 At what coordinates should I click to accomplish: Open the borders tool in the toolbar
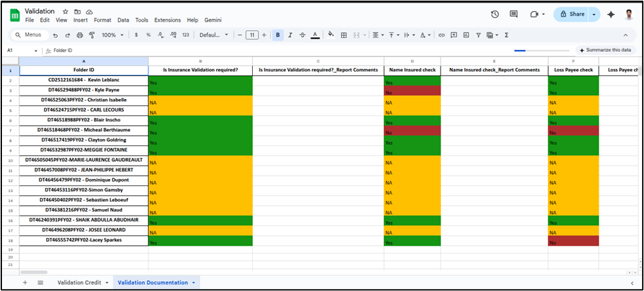click(x=343, y=35)
